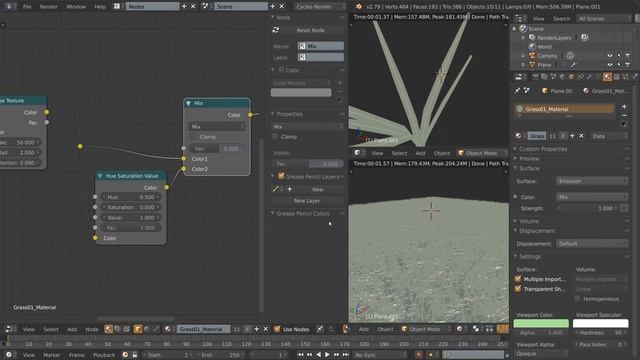The width and height of the screenshot is (640, 360).
Task: Open Surface shader Emission dropdown
Action: 592,181
